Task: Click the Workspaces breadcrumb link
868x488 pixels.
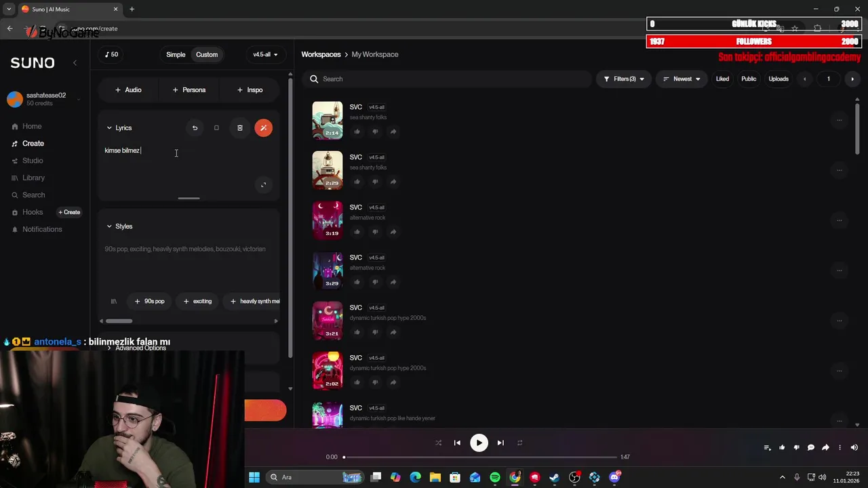Action: (321, 54)
